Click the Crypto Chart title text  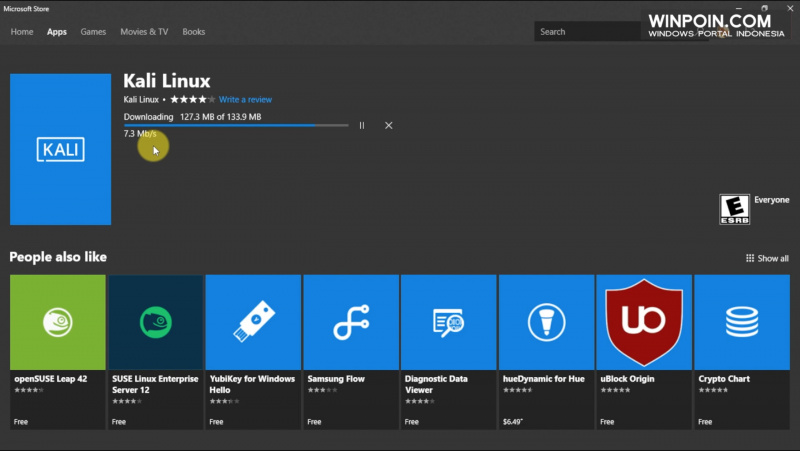point(724,379)
